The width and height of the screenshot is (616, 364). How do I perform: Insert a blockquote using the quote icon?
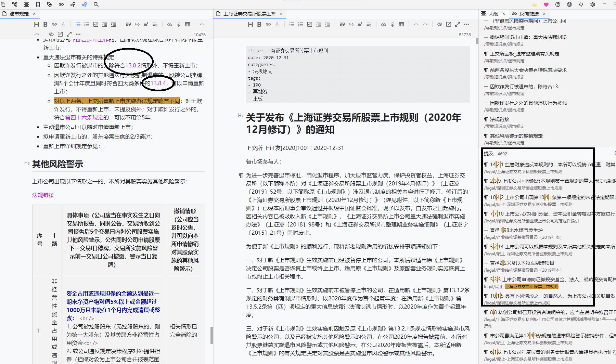[128, 24]
